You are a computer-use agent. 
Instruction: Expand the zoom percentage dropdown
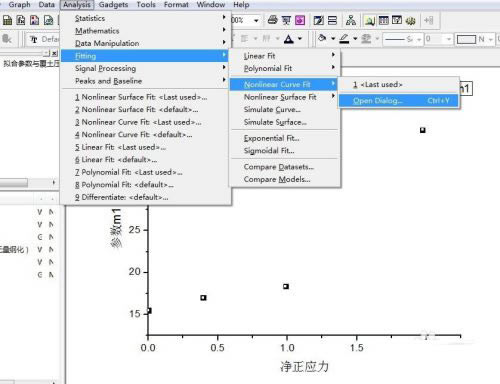pos(256,21)
